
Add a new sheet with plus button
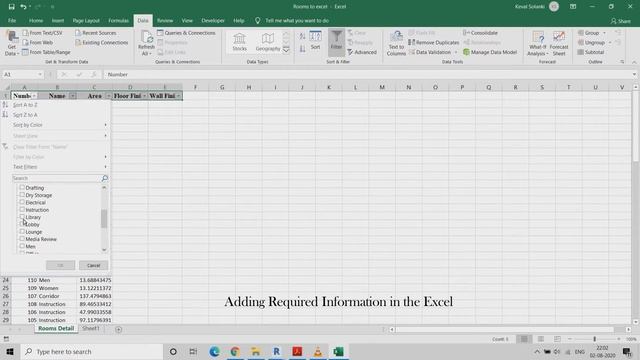coord(118,329)
